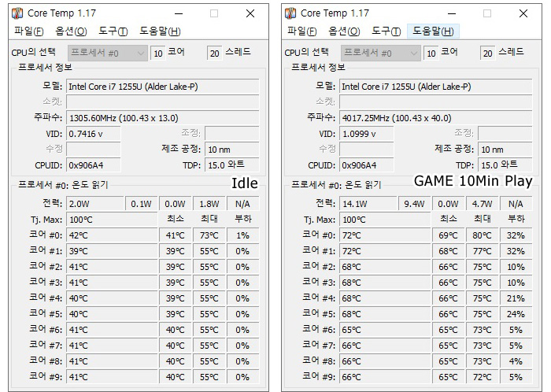
Task: Click 코어 #0 max 80°C in GAME window
Action: (482, 235)
